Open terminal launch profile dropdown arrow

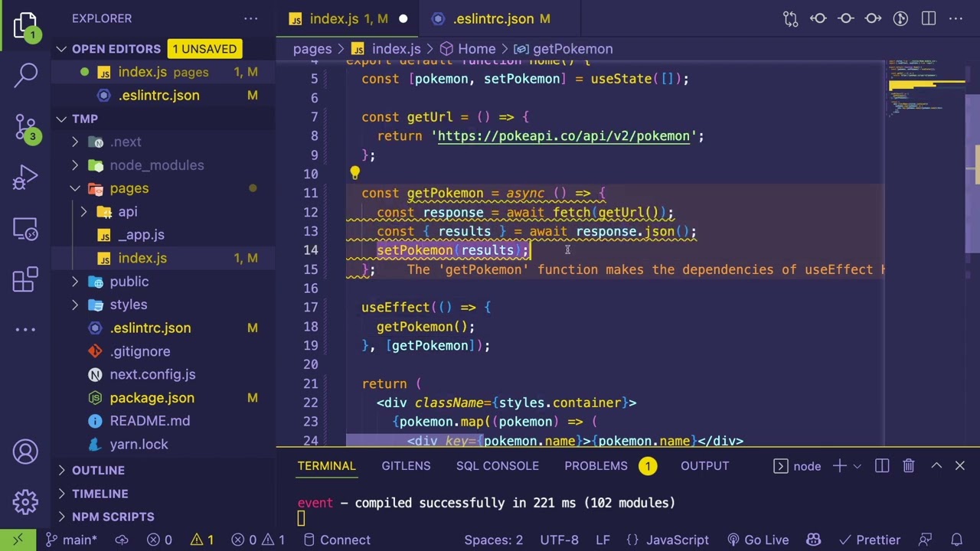[x=857, y=466]
